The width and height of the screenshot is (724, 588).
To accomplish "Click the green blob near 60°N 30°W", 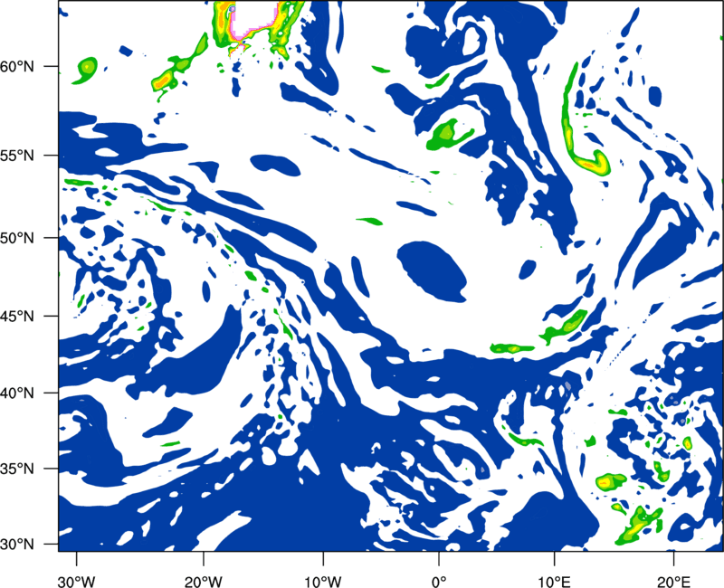I will pos(85,70).
